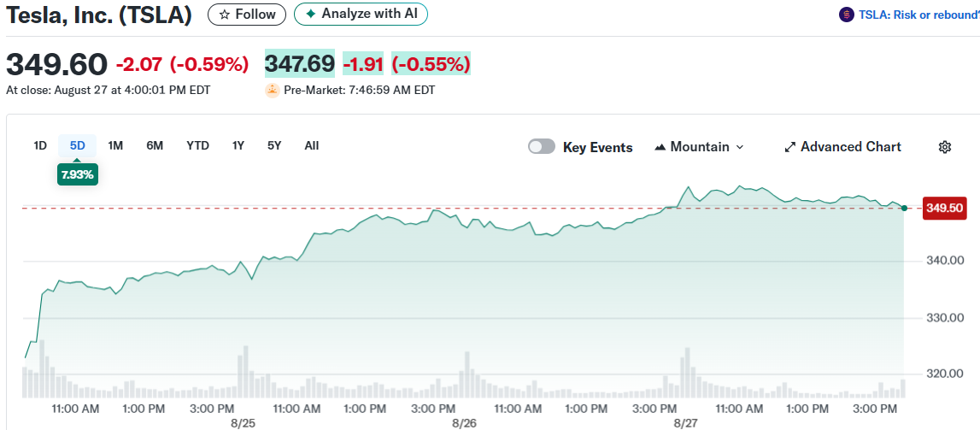
Task: Select the 6M range tab
Action: [x=155, y=145]
